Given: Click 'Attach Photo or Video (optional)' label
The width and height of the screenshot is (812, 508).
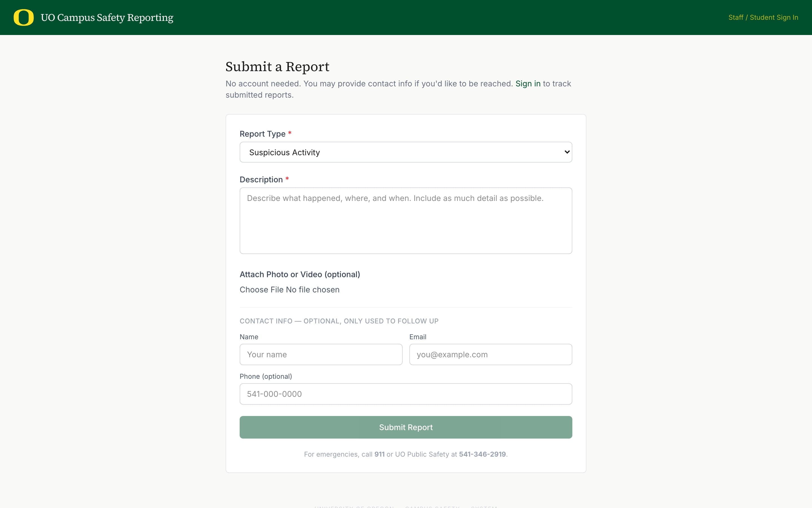Looking at the screenshot, I should 300,275.
